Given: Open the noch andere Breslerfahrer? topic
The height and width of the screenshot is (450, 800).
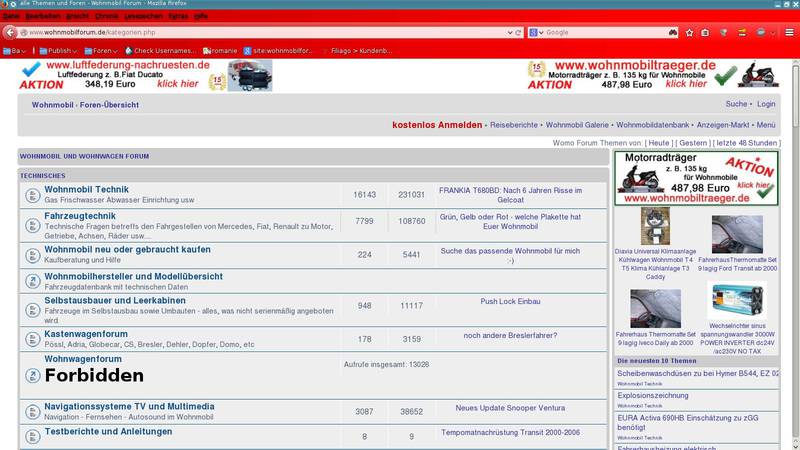Looking at the screenshot, I should point(510,335).
